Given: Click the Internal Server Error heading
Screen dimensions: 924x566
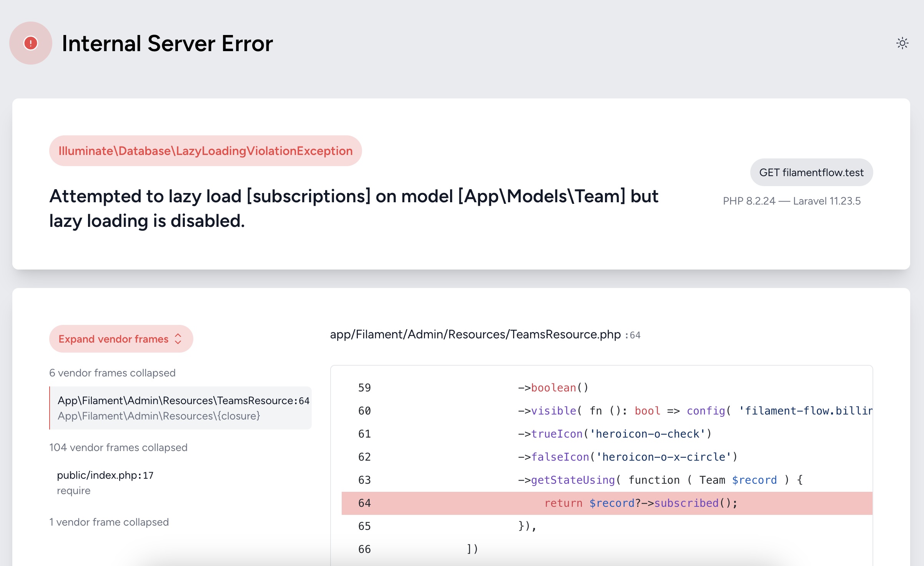Looking at the screenshot, I should tap(167, 43).
